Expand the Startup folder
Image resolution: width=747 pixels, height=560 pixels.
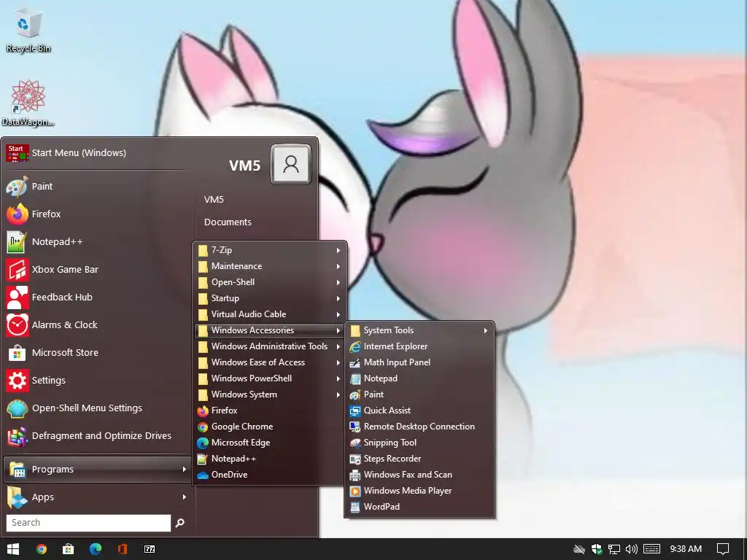pos(269,298)
